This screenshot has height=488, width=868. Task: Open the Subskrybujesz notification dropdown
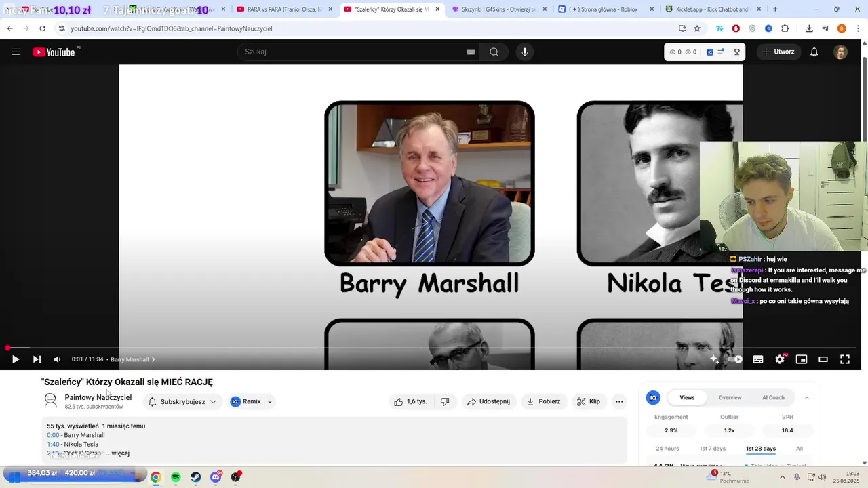(x=182, y=401)
